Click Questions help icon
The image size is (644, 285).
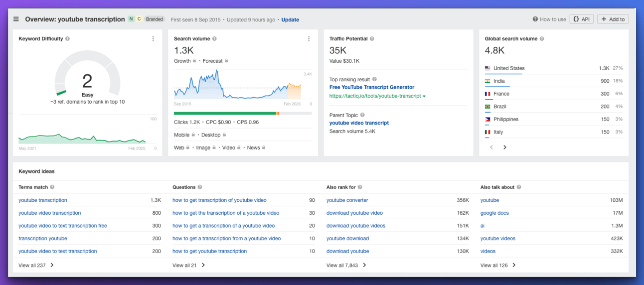[x=200, y=187]
